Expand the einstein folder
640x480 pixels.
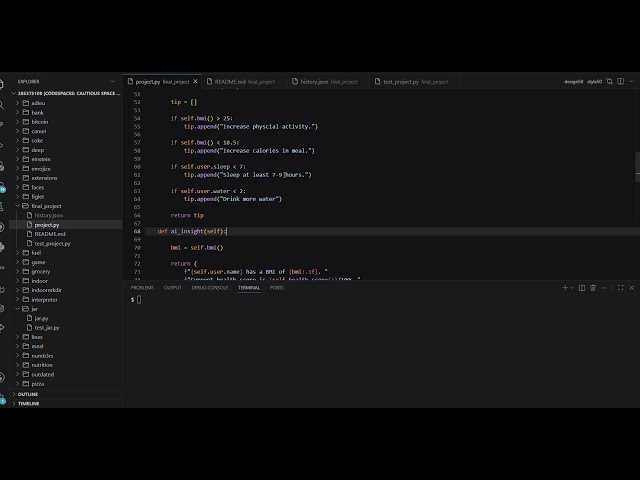[18, 159]
